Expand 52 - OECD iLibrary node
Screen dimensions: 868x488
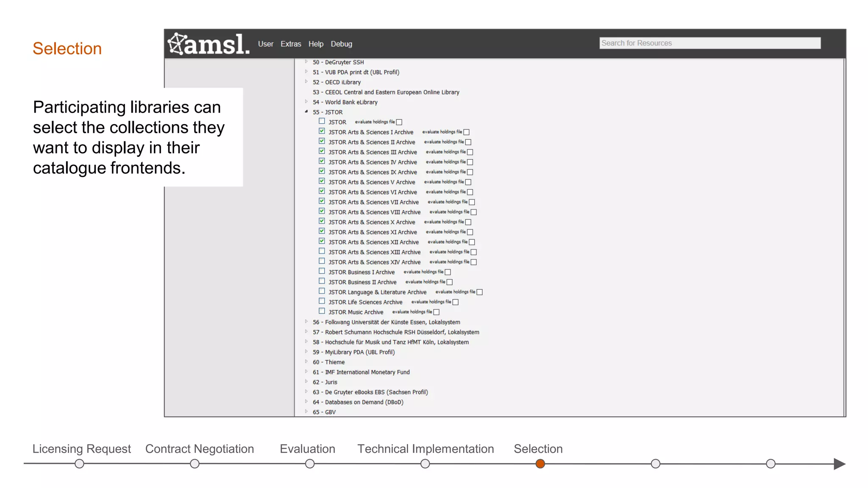pyautogui.click(x=306, y=82)
